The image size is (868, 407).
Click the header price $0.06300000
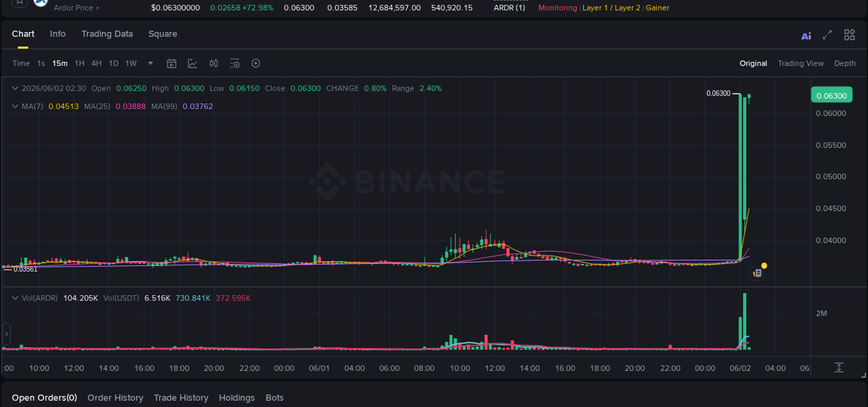tap(176, 8)
